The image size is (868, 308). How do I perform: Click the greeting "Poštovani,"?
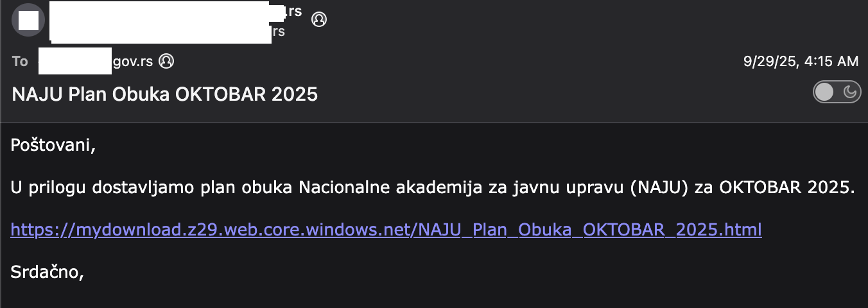[x=53, y=145]
